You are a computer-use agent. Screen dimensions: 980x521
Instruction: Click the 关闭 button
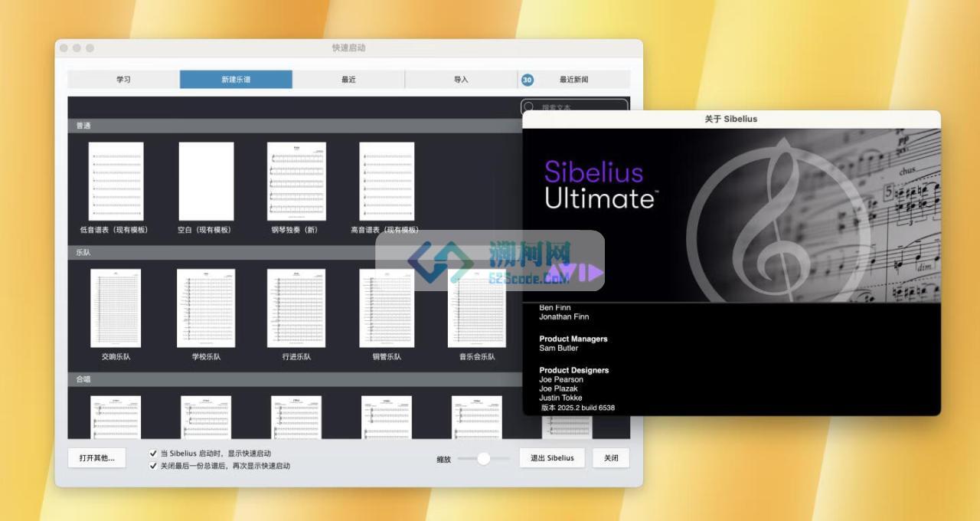pyautogui.click(x=611, y=458)
